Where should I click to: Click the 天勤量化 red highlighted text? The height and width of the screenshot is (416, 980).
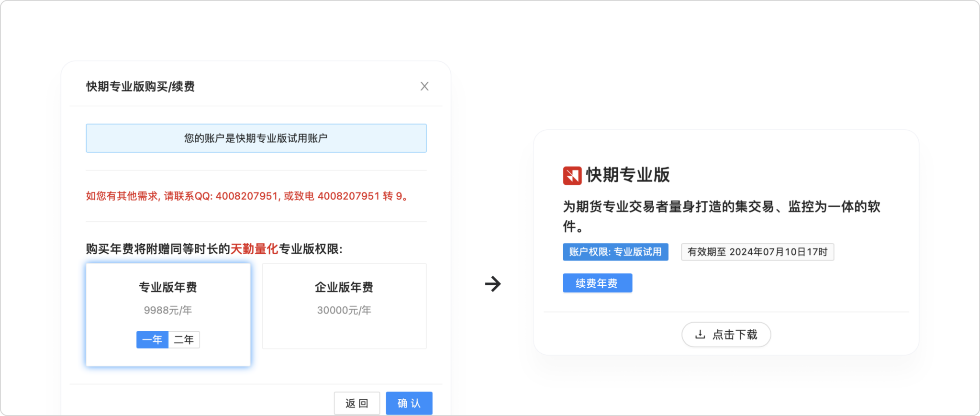(x=254, y=249)
